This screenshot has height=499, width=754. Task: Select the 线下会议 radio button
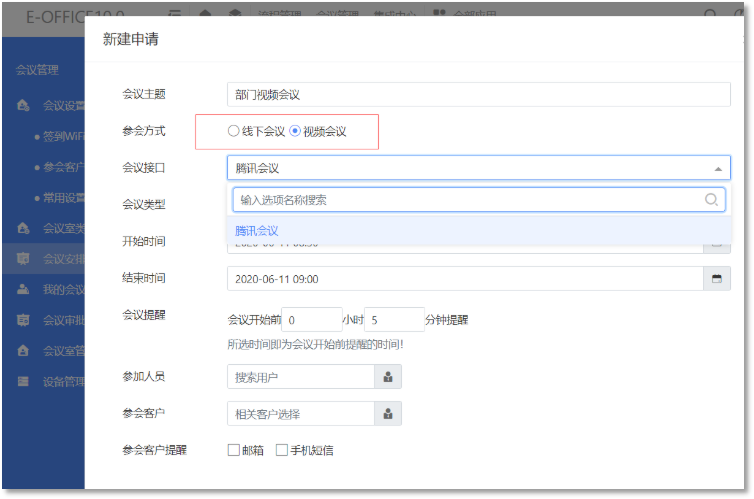(233, 131)
